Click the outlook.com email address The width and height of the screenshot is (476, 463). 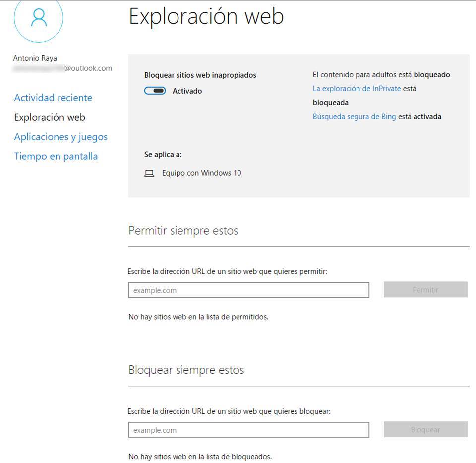[62, 68]
